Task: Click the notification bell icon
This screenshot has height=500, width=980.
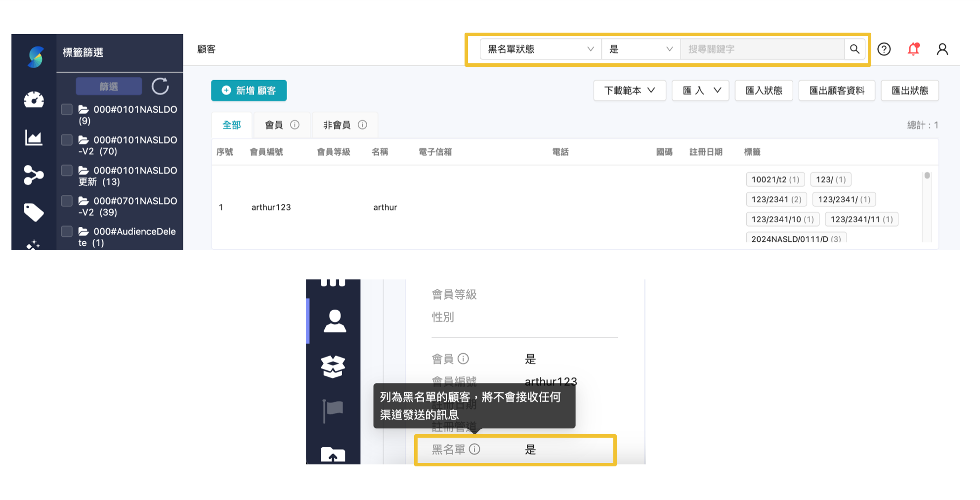Action: (x=913, y=49)
